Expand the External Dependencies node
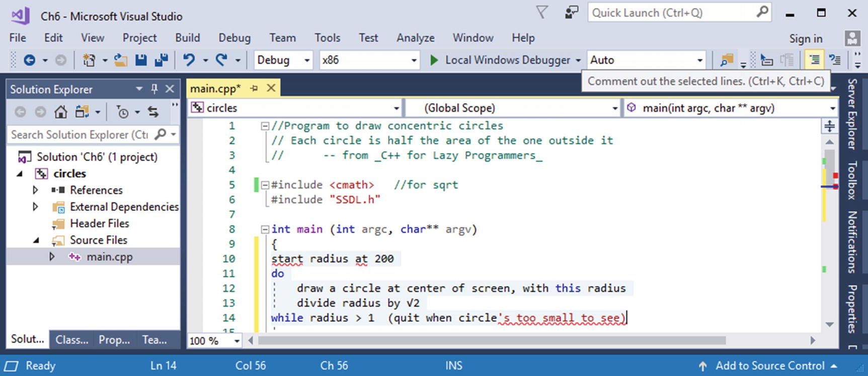 tap(35, 207)
